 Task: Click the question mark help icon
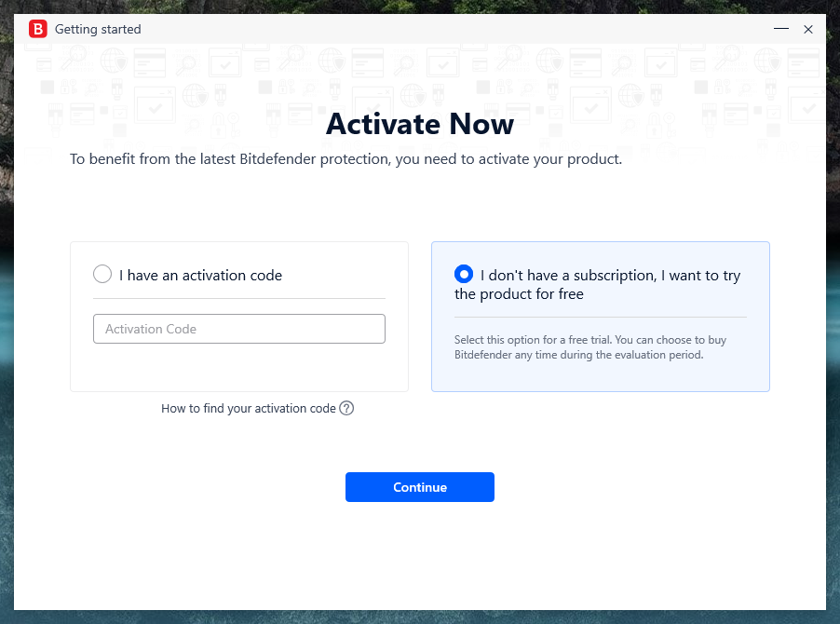coord(346,408)
